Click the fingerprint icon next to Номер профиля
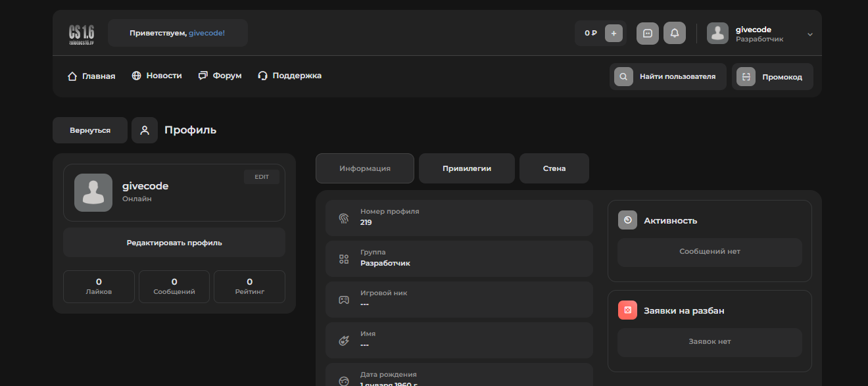The height and width of the screenshot is (386, 868). [x=344, y=218]
